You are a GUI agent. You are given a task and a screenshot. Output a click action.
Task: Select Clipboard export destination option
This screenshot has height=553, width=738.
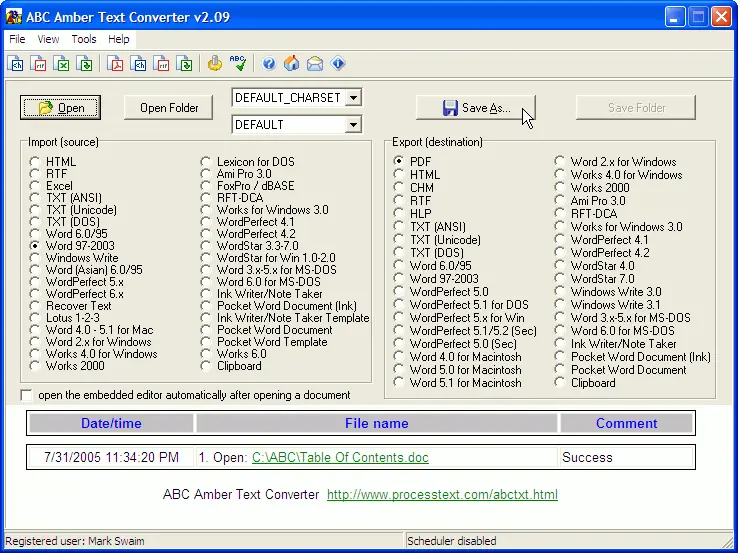[x=561, y=383]
